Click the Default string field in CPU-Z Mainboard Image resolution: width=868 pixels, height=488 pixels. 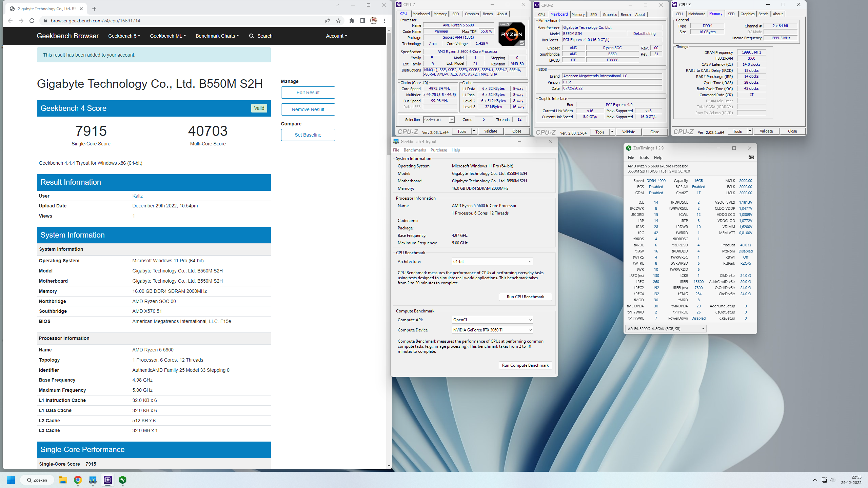[x=644, y=34]
